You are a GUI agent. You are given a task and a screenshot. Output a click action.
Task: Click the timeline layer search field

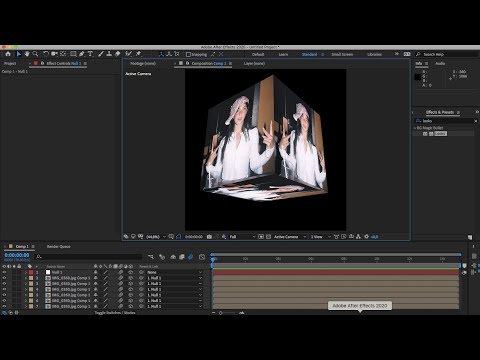tap(89, 257)
